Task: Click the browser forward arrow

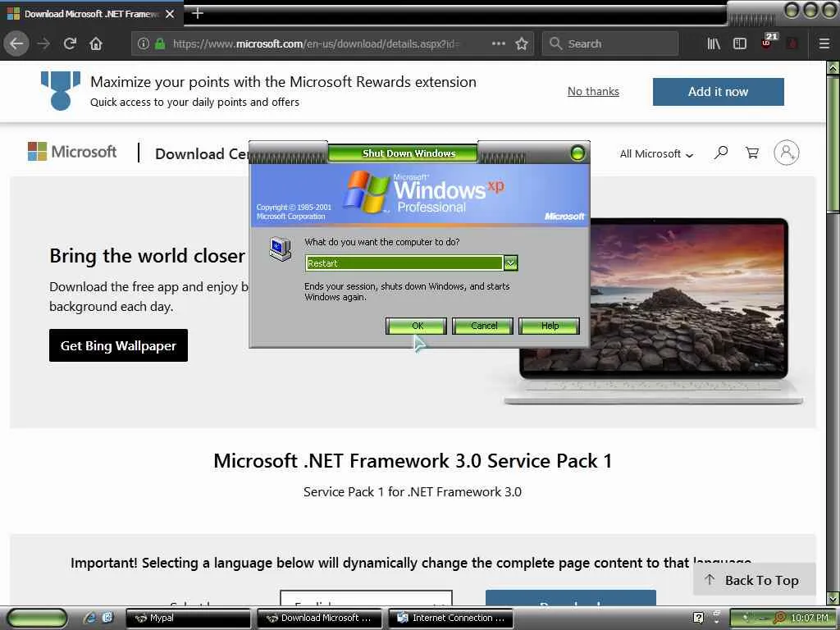Action: point(43,43)
